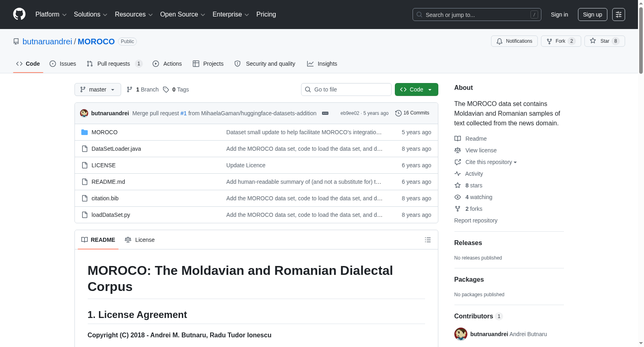The width and height of the screenshot is (644, 347).
Task: Switch to the Issues tab
Action: [x=63, y=64]
